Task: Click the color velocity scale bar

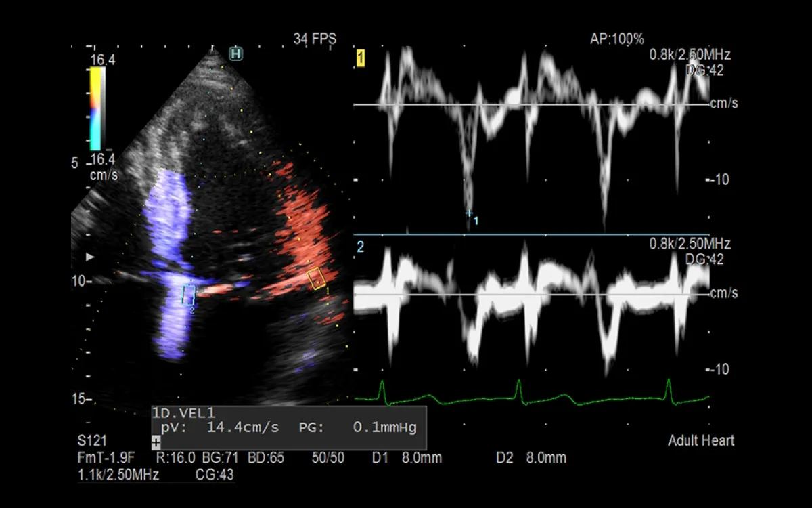Action: point(97,109)
